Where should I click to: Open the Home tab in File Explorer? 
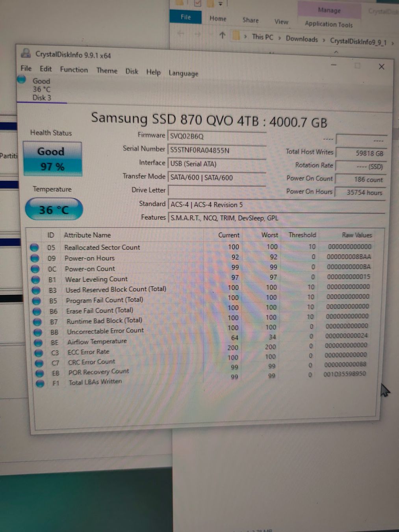pos(218,19)
